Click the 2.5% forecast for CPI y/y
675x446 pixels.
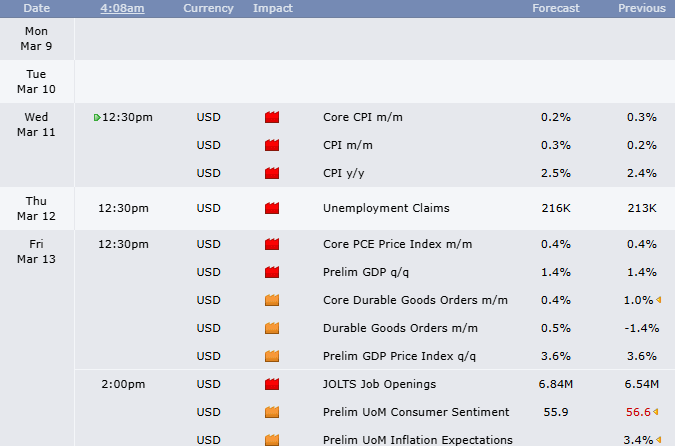tap(556, 173)
